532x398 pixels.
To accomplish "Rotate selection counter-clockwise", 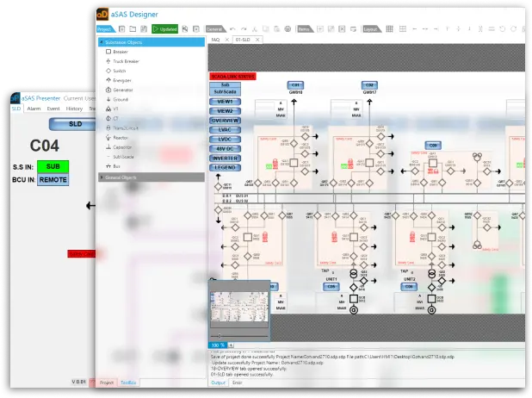I will [503, 29].
